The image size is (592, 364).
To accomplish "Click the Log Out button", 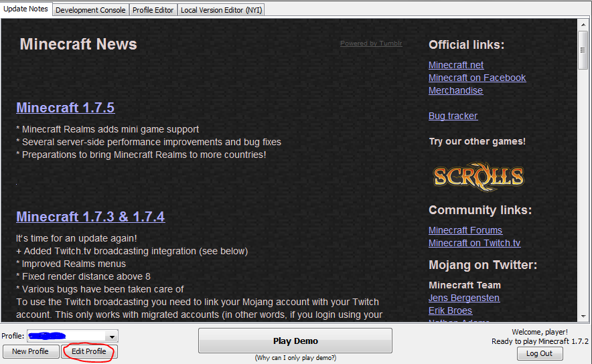I will 540,353.
